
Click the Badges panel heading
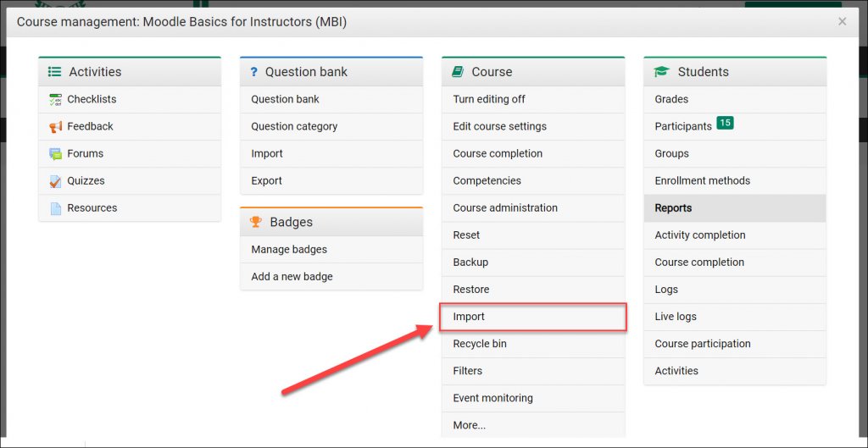(292, 222)
